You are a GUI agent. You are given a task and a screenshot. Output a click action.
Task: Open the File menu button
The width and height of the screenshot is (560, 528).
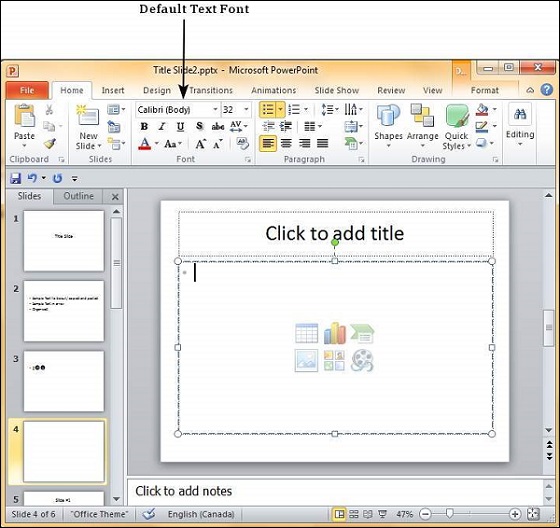[27, 90]
